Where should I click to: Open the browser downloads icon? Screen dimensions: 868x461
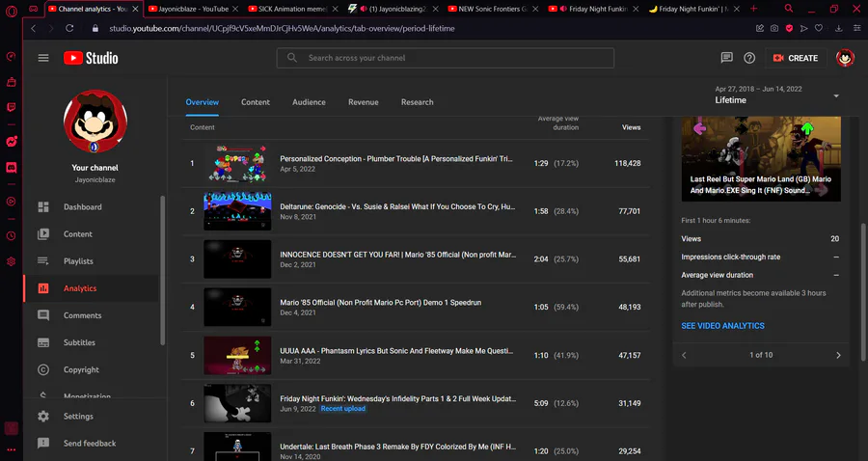(839, 28)
